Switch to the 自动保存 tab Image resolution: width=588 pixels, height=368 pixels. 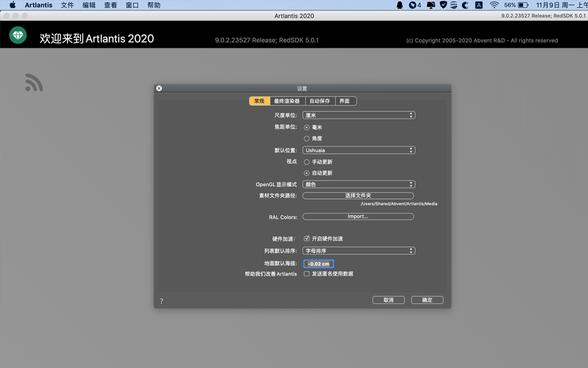point(320,101)
